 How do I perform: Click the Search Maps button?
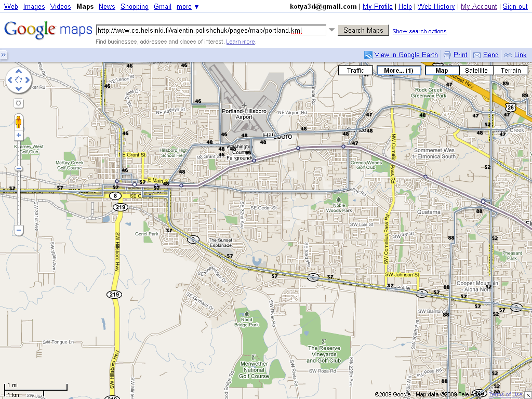[x=363, y=30]
